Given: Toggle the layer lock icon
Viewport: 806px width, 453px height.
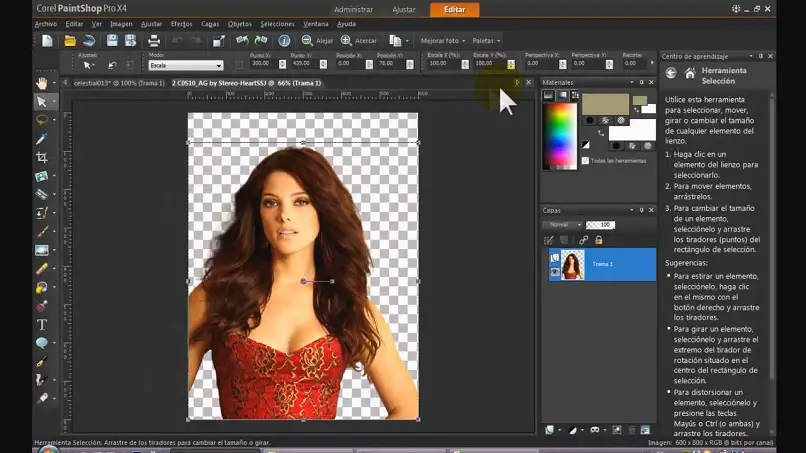Looking at the screenshot, I should coord(599,240).
